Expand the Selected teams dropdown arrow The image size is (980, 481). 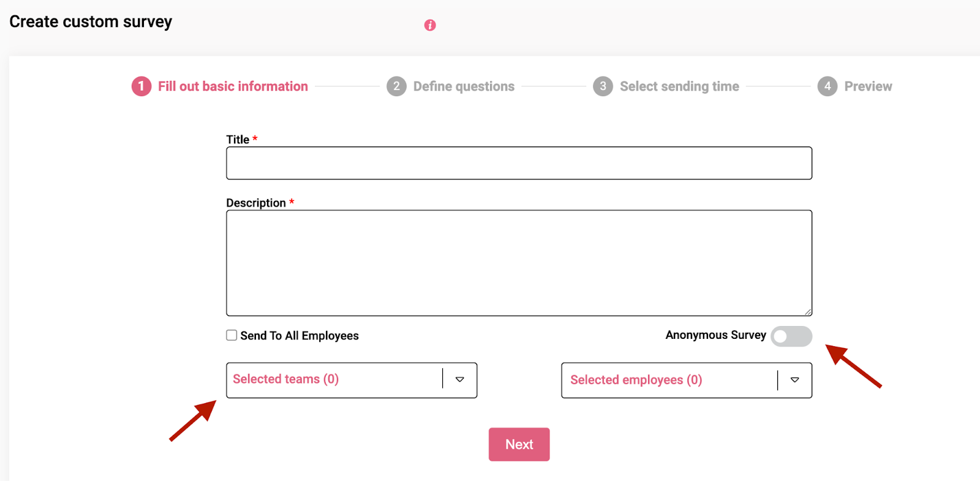click(x=460, y=380)
